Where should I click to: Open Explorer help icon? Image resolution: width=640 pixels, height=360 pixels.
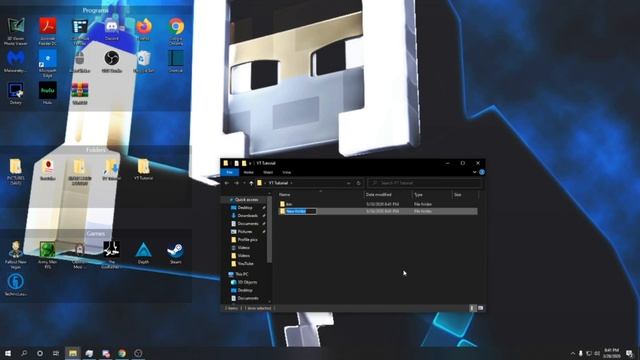click(x=482, y=172)
